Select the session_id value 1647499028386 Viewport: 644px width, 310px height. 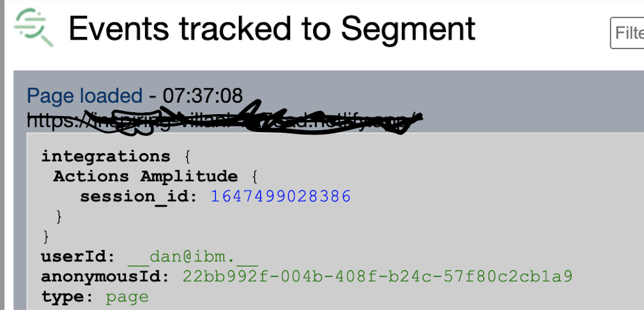click(x=281, y=196)
